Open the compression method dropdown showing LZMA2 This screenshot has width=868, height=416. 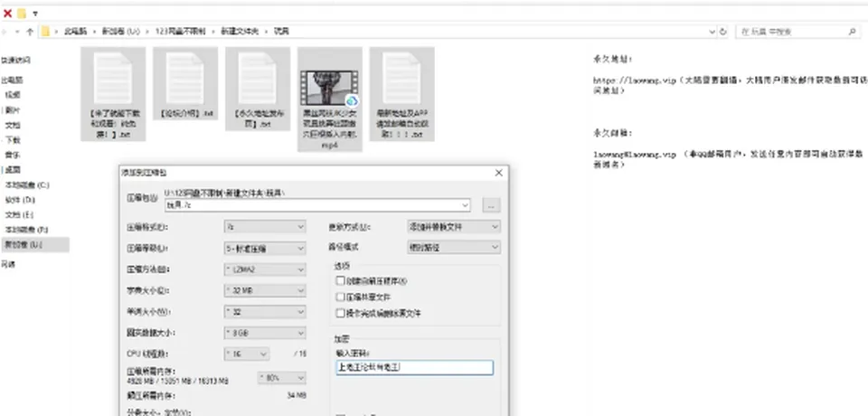click(265, 269)
